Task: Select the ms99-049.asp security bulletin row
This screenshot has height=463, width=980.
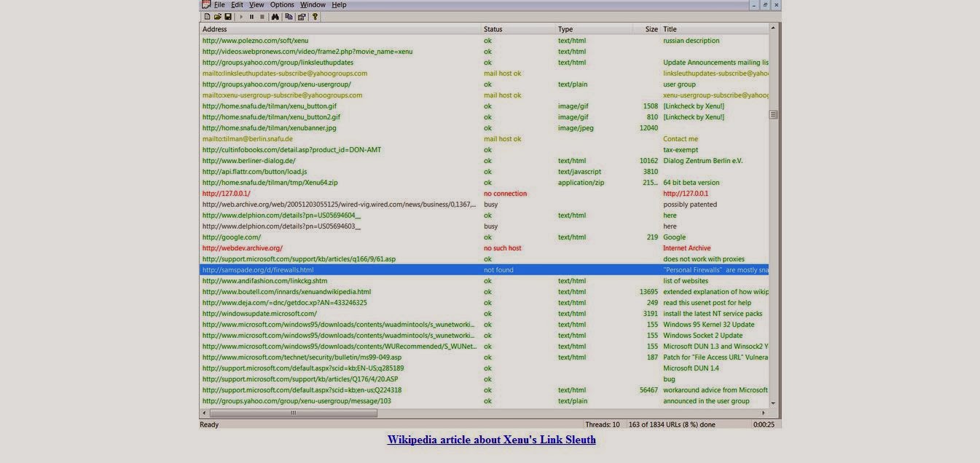Action: tap(485, 357)
